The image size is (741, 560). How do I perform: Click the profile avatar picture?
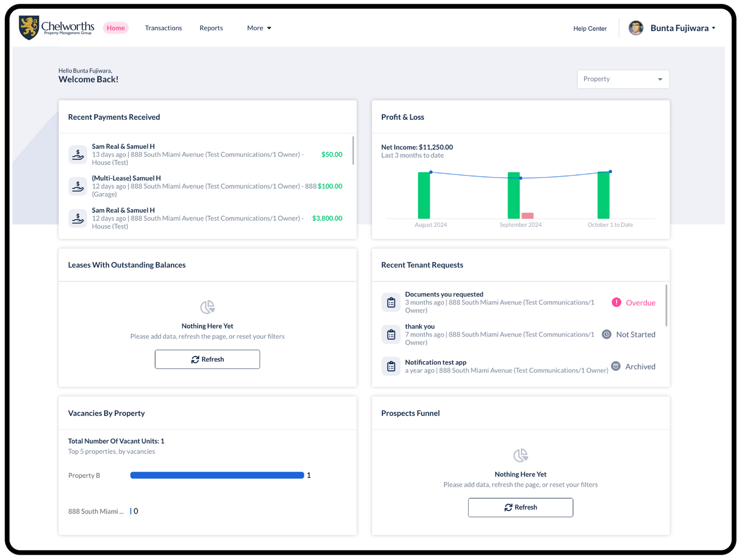[635, 28]
